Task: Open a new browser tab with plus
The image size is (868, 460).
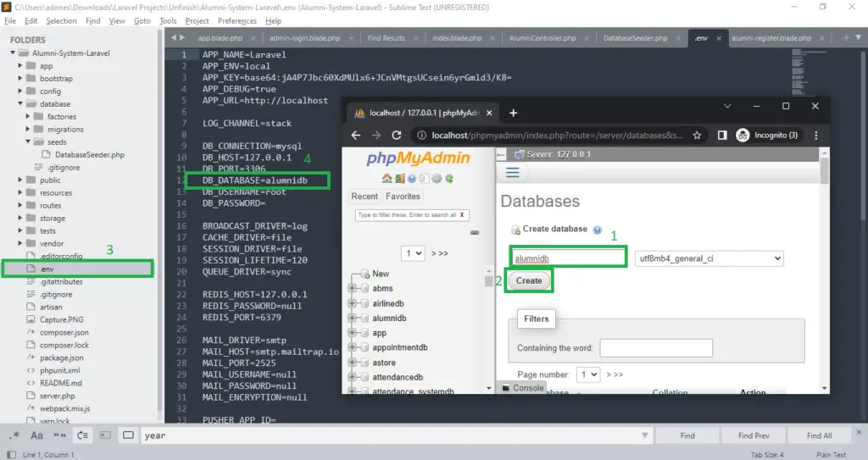Action: coord(513,113)
